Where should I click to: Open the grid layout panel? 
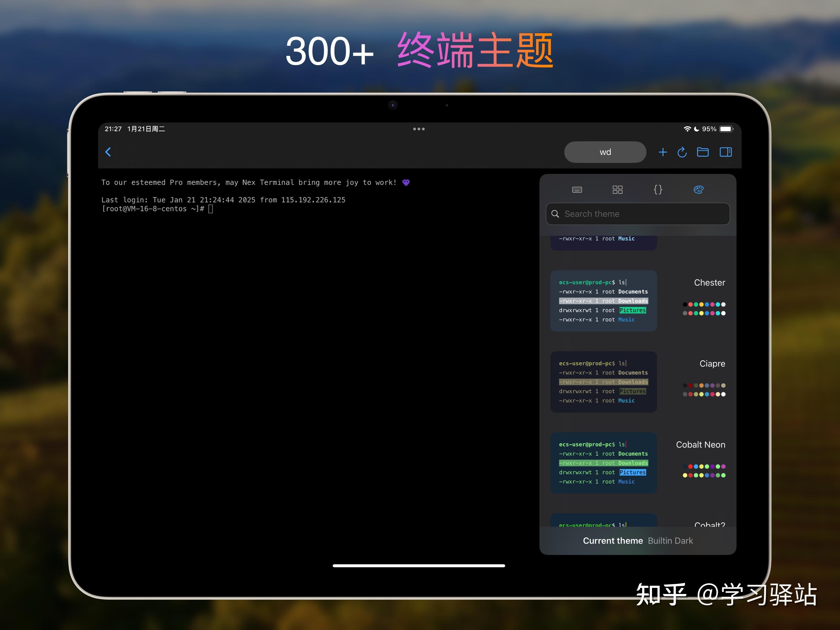(617, 190)
